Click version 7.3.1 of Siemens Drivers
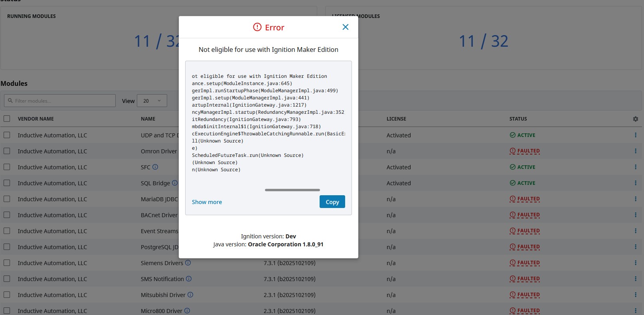Viewport: 644px width, 315px height. click(289, 263)
